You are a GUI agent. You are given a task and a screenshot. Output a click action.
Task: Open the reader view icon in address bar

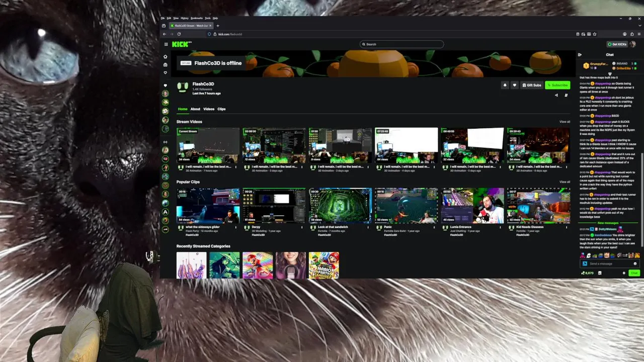click(x=578, y=34)
